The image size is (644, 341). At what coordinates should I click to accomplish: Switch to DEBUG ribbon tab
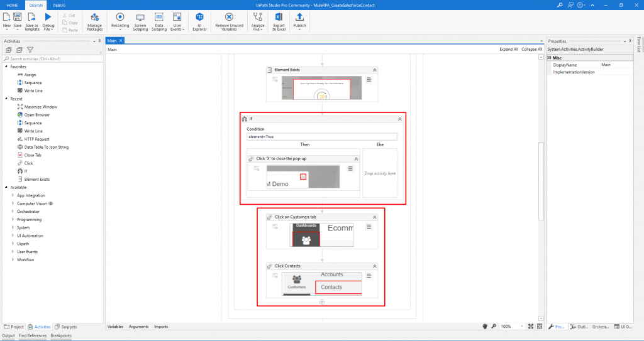(x=59, y=5)
